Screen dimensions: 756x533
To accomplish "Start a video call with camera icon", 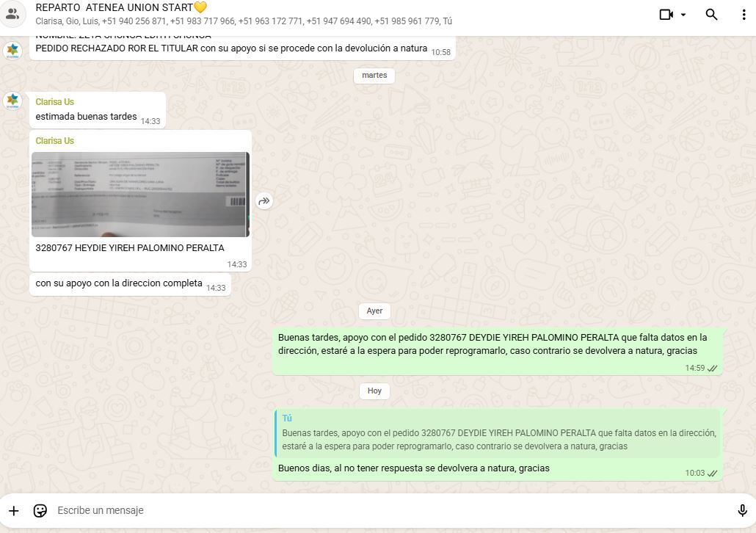I will (666, 15).
